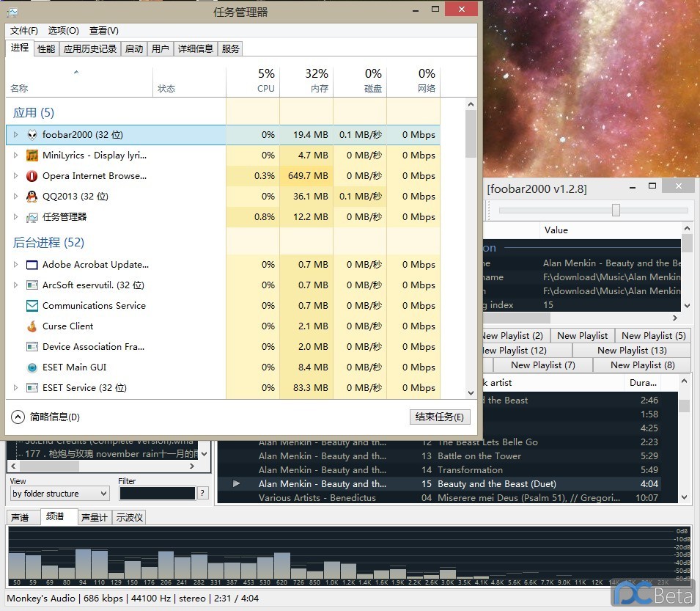
Task: Click the Task Manager row icon under apps
Action: coord(32,218)
